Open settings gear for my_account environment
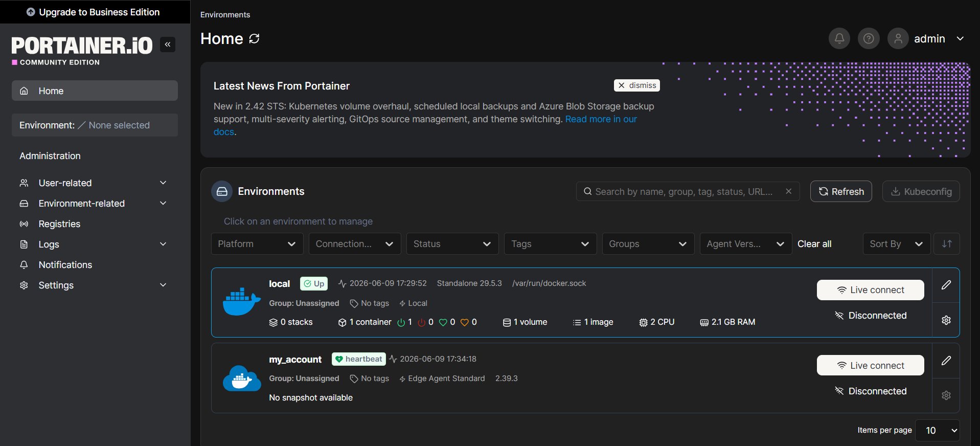The height and width of the screenshot is (446, 980). pyautogui.click(x=946, y=395)
